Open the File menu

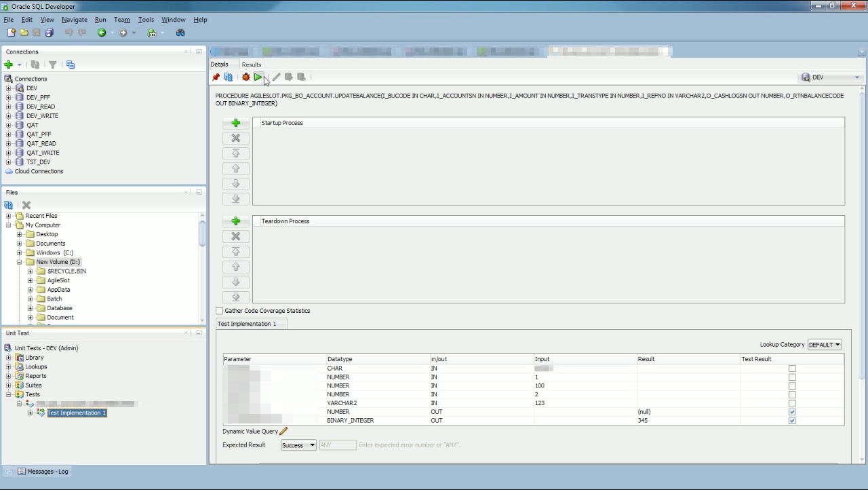[x=8, y=20]
